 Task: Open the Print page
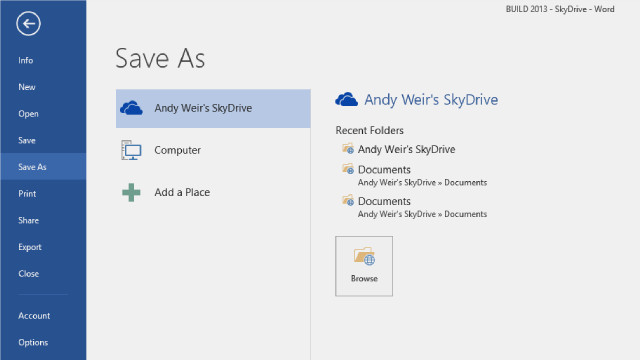pos(27,194)
